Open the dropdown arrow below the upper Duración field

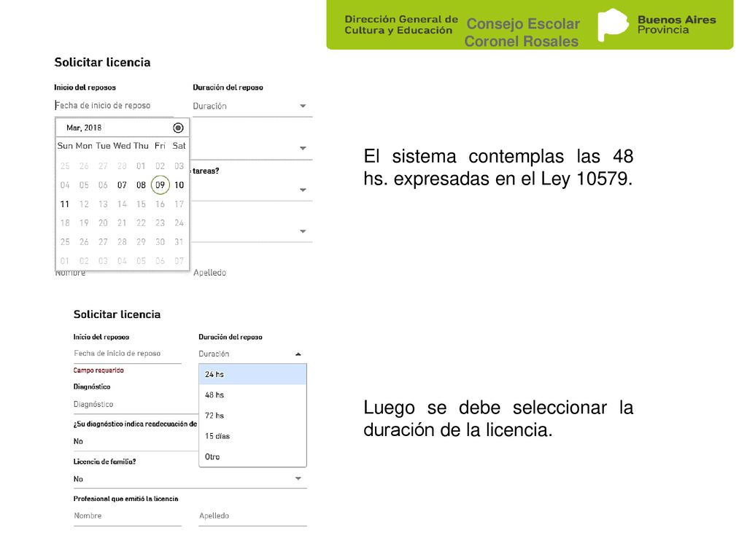click(x=303, y=148)
